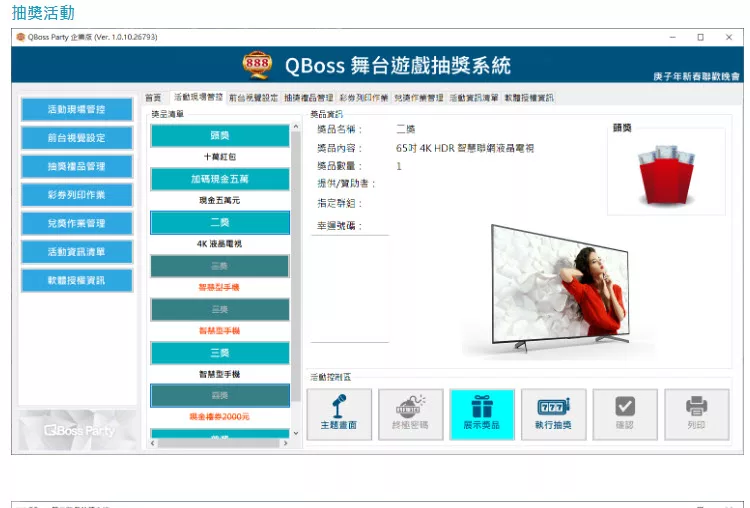Viewport: 750px width, 508px height.
Task: Click the 888 logo in header
Action: pyautogui.click(x=257, y=66)
